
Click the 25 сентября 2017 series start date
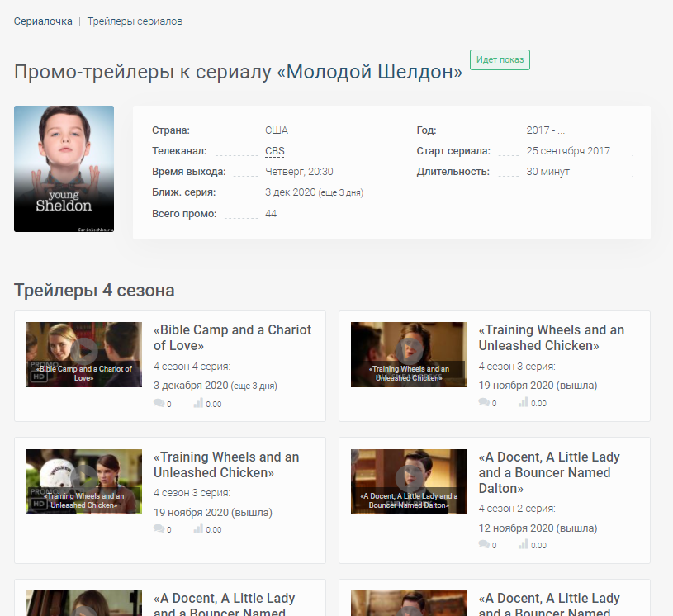point(568,150)
